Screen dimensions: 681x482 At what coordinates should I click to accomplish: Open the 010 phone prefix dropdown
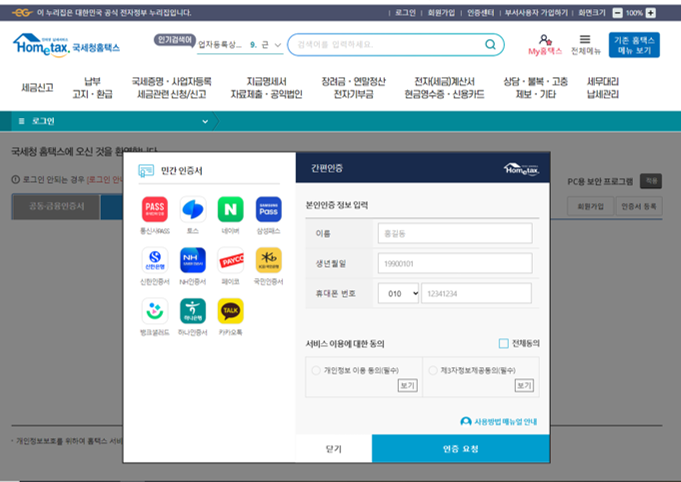pos(398,294)
